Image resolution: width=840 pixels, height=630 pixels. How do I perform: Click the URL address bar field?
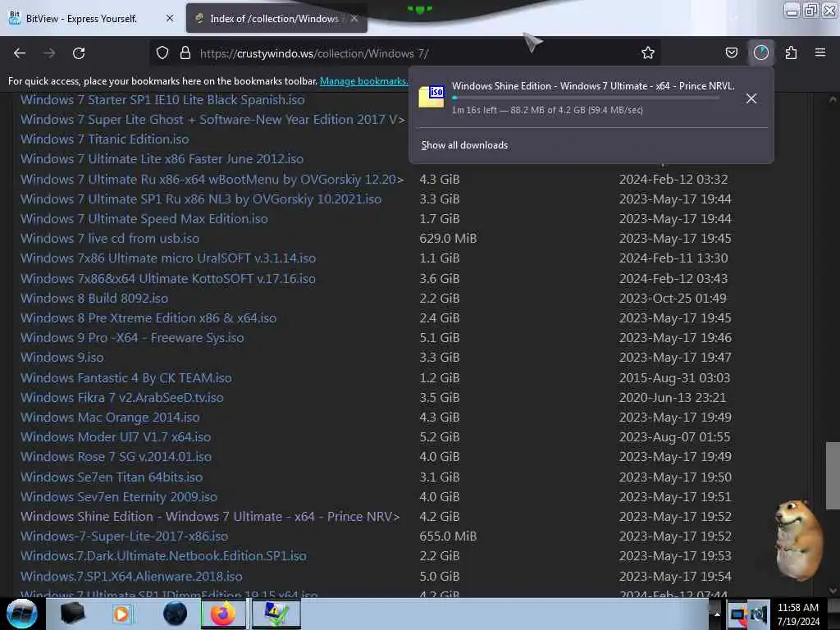click(406, 53)
